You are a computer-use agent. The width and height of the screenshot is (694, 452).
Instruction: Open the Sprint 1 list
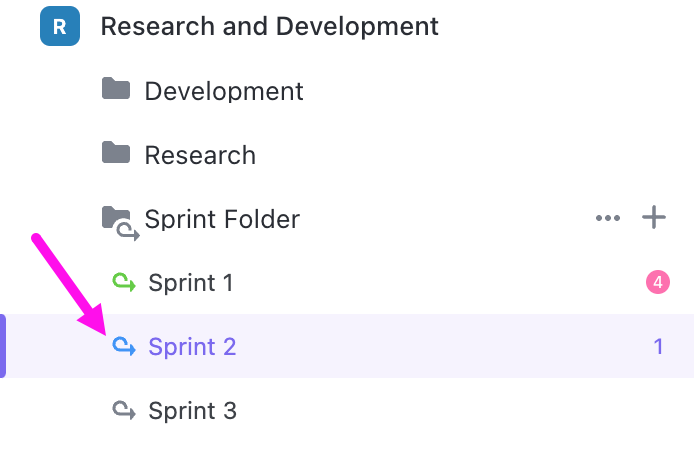coord(190,283)
